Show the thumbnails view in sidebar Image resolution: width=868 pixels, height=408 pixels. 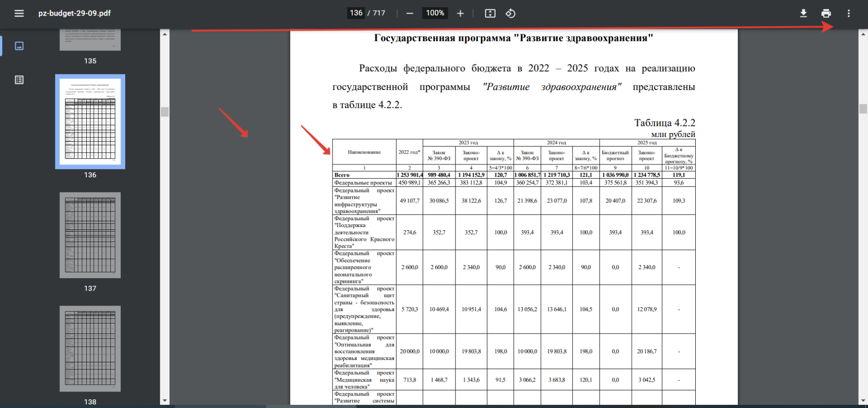(19, 46)
